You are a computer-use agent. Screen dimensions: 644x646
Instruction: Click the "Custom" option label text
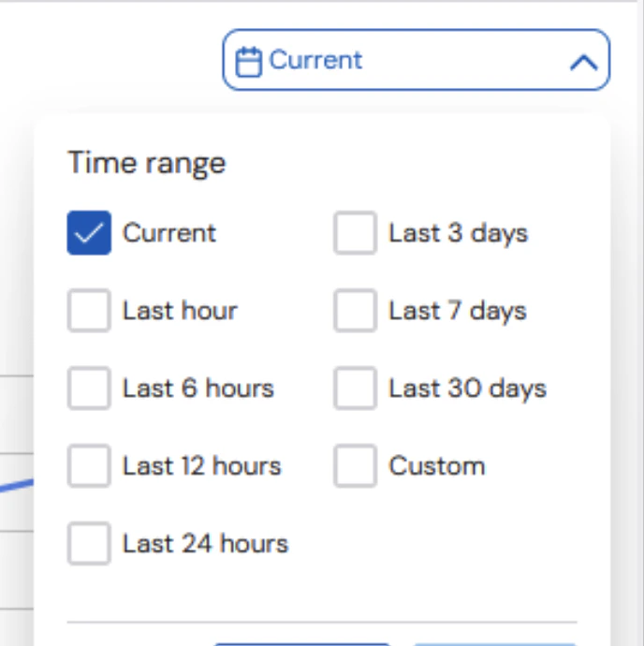[x=437, y=466]
